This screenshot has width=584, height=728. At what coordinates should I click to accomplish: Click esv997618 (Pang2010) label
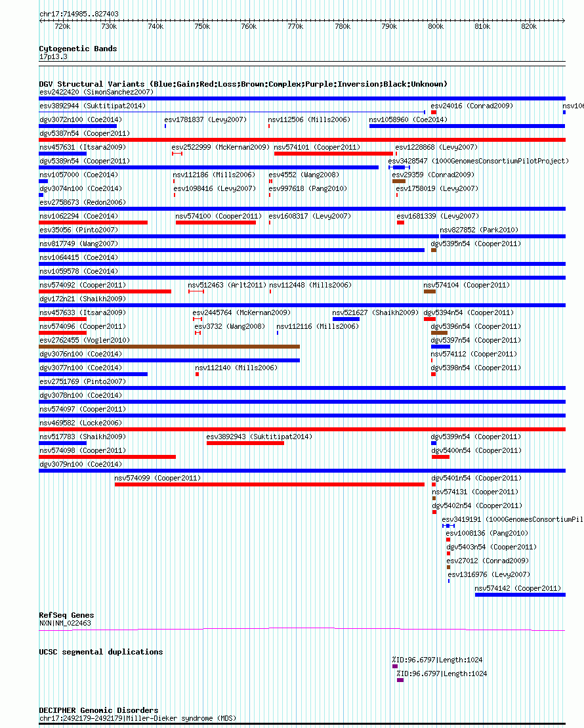click(x=308, y=188)
